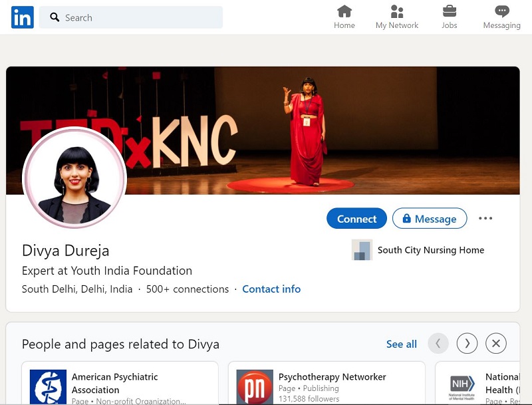The height and width of the screenshot is (405, 532).
Task: Click the Connect button
Action: 356,218
